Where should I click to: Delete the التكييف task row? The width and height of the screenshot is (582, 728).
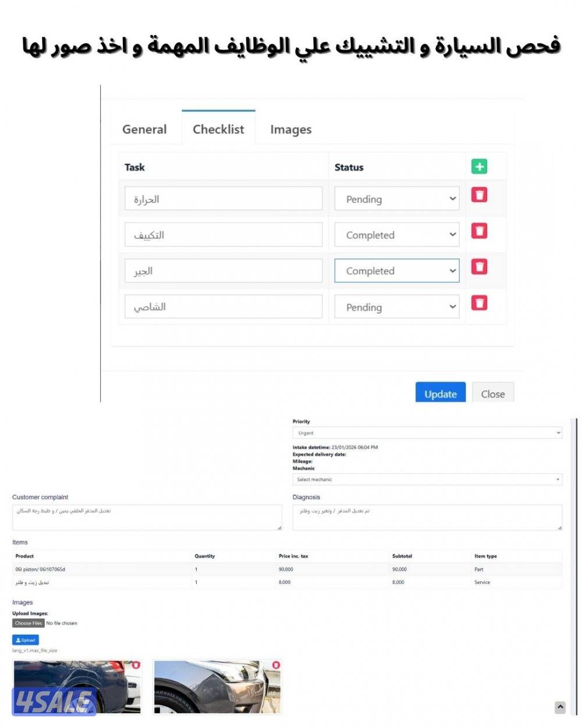point(479,231)
